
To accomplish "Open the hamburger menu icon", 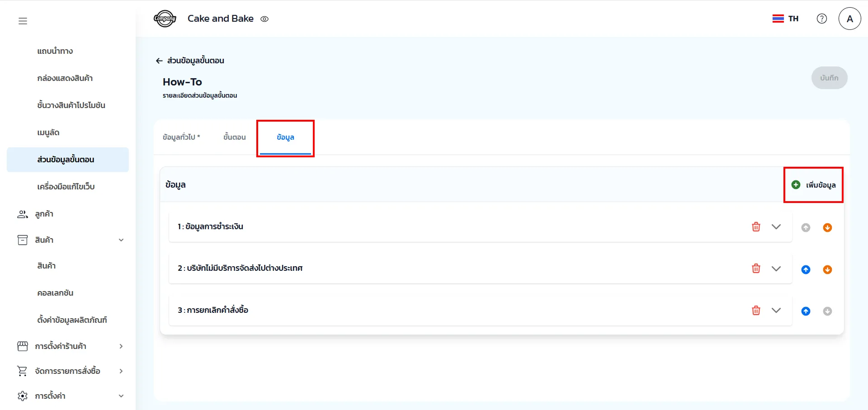I will (23, 21).
